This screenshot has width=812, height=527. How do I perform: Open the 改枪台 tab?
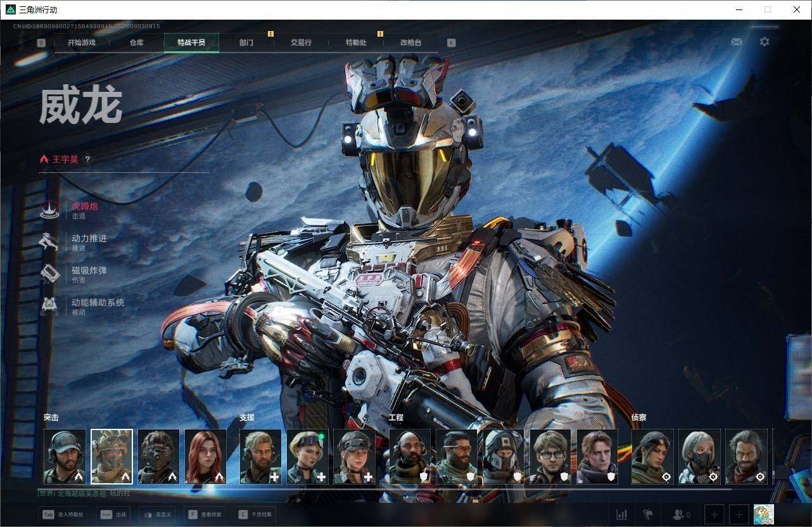coord(410,42)
